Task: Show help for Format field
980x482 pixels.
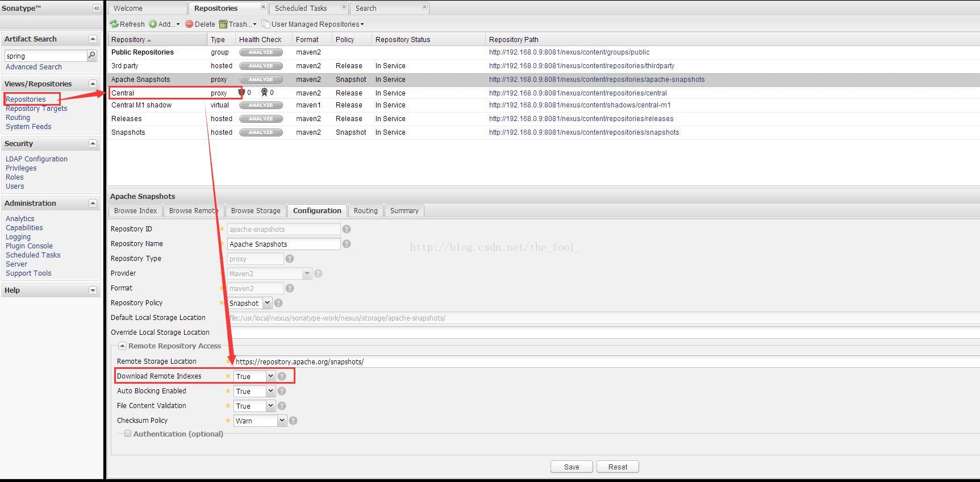Action: (x=290, y=288)
